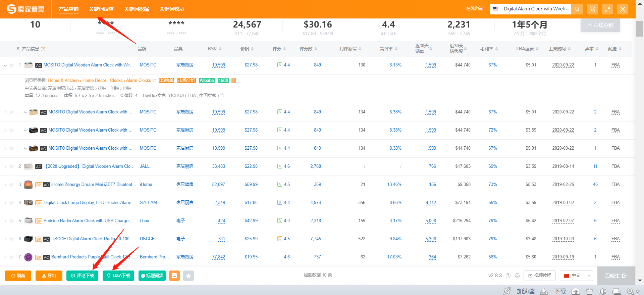
Task: Click the 卖家精灵 logo
Action: coord(25,9)
